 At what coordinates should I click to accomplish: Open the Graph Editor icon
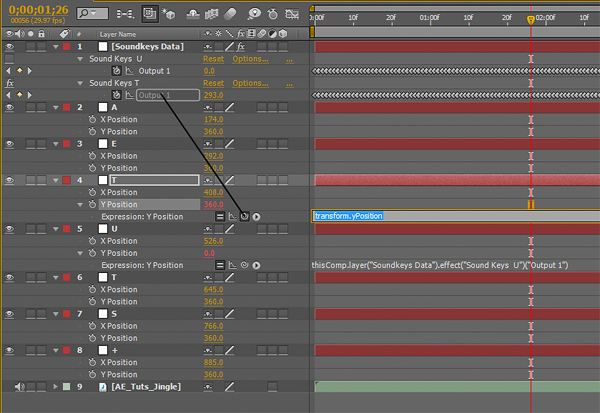pyautogui.click(x=292, y=14)
